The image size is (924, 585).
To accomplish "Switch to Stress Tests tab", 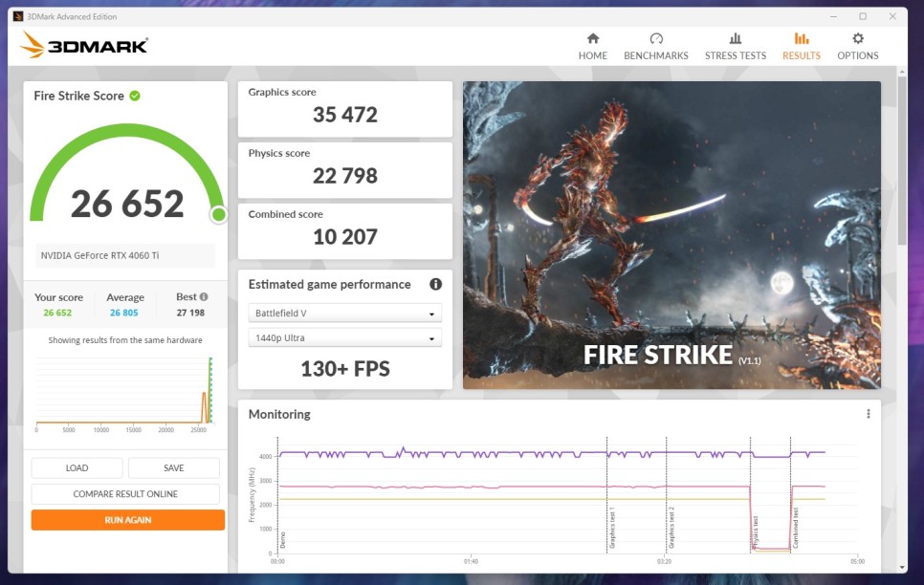I will [736, 47].
